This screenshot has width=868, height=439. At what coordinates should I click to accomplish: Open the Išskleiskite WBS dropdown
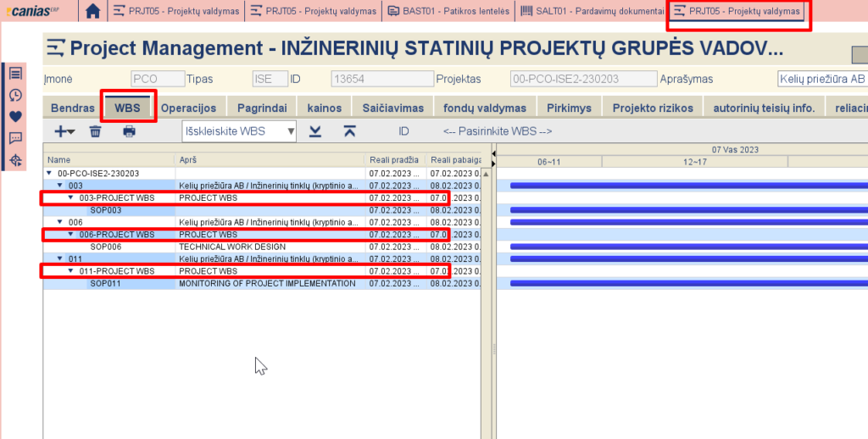(239, 131)
